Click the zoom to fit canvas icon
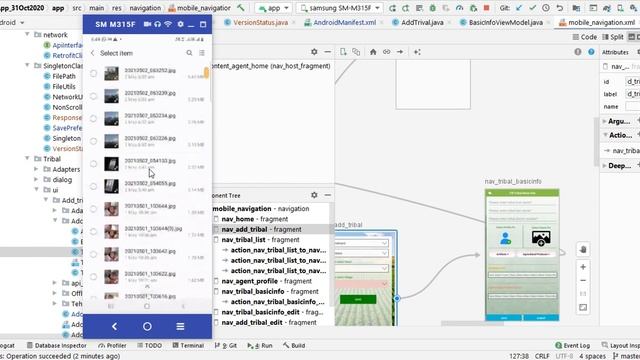The height and width of the screenshot is (360, 640). 583,307
